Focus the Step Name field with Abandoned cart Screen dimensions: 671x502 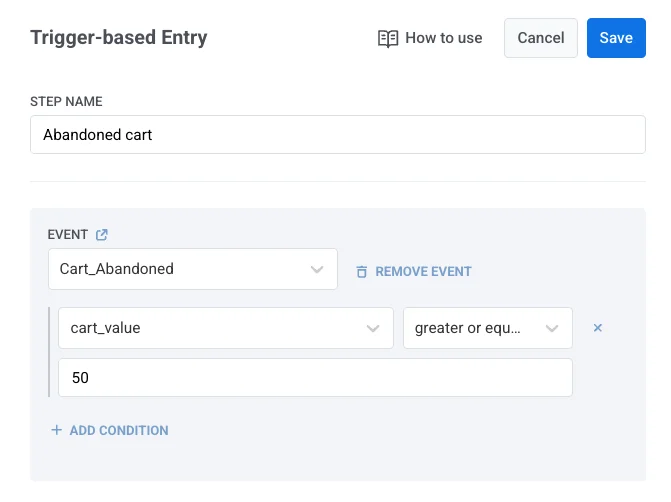[337, 134]
